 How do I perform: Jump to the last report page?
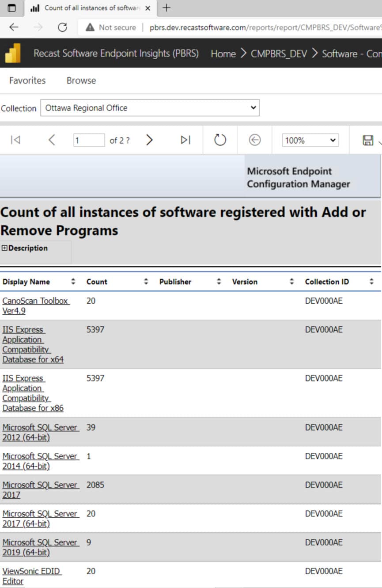coord(185,140)
